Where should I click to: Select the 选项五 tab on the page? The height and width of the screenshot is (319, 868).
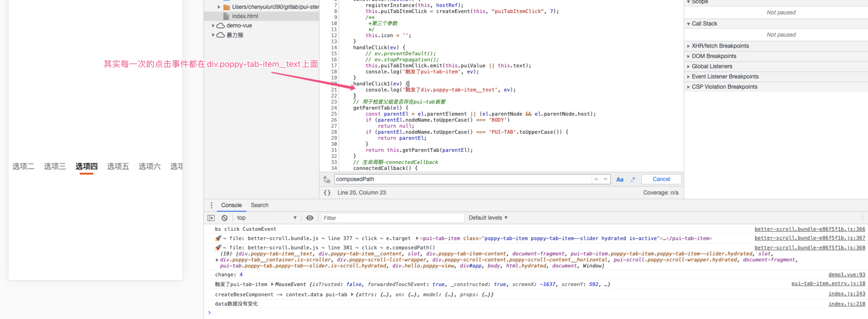[x=117, y=166]
